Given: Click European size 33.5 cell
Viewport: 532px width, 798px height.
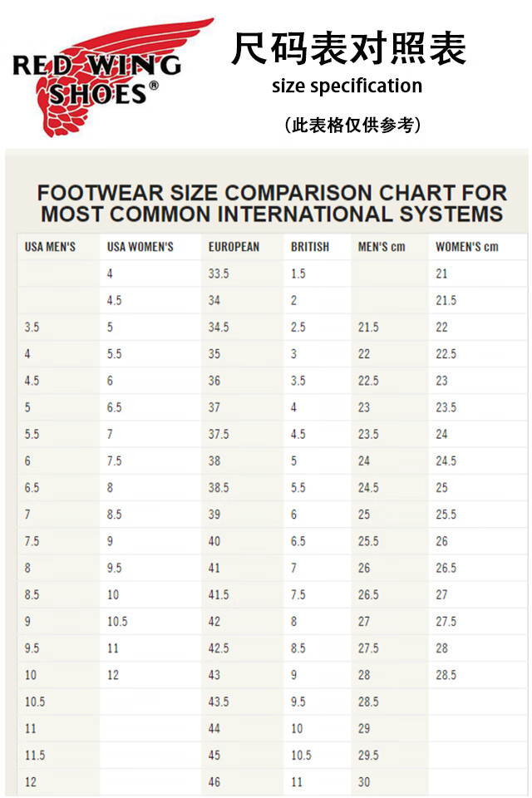Looking at the screenshot, I should point(219,273).
